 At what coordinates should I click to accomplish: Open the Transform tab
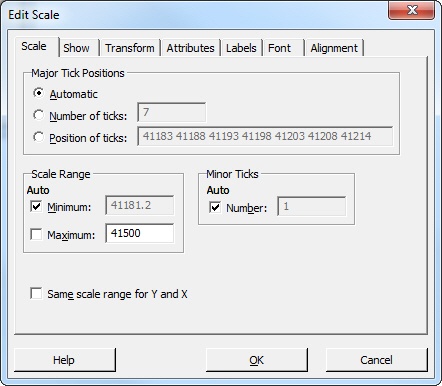coord(130,48)
